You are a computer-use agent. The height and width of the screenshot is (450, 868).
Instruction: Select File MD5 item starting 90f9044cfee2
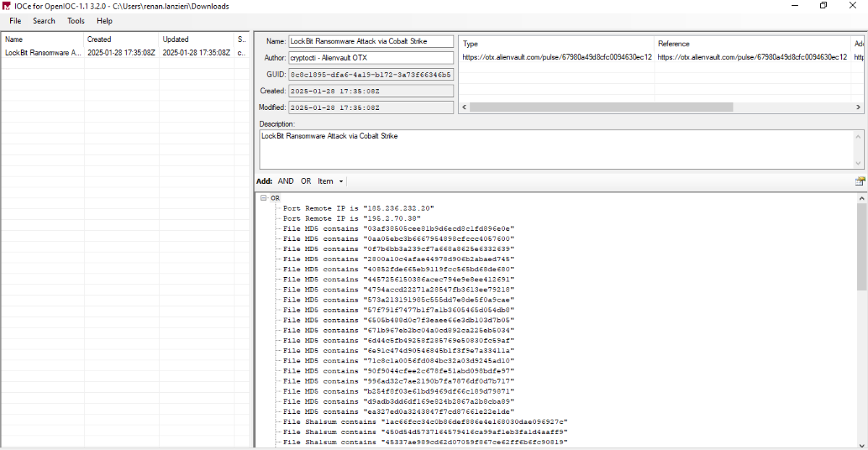399,370
